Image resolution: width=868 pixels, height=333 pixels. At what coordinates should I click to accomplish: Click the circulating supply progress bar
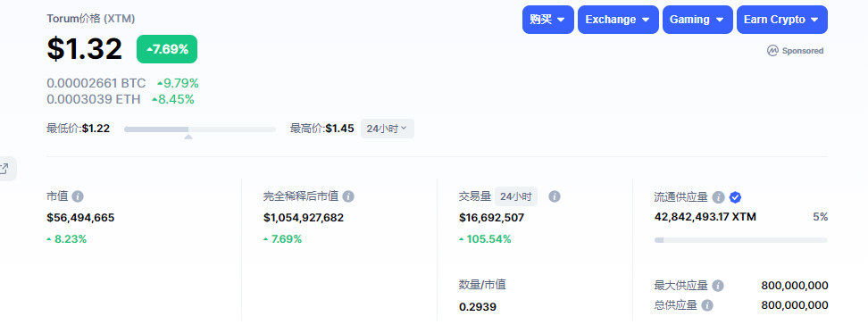click(x=740, y=240)
